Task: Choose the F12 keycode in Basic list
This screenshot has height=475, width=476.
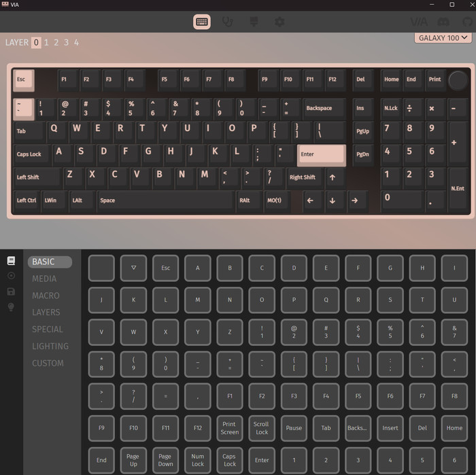Action: pos(198,428)
